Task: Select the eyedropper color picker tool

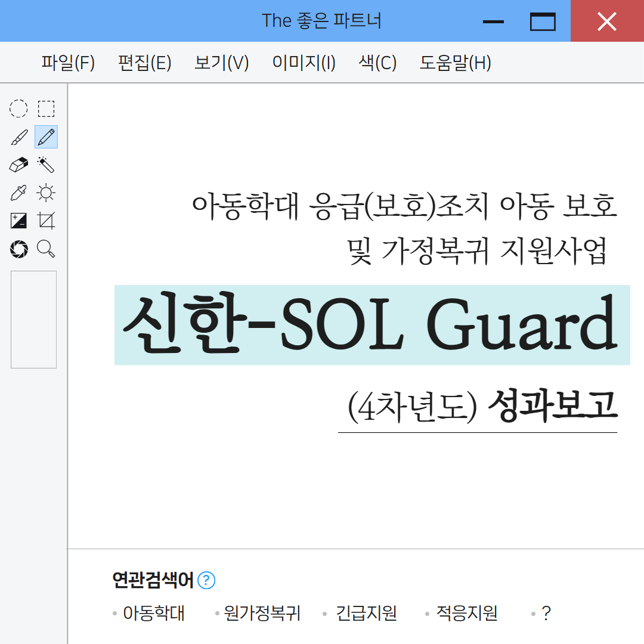Action: (18, 193)
